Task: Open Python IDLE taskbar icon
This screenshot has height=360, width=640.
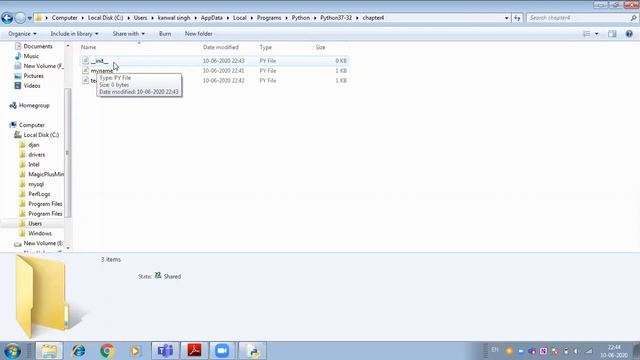Action: pyautogui.click(x=252, y=351)
